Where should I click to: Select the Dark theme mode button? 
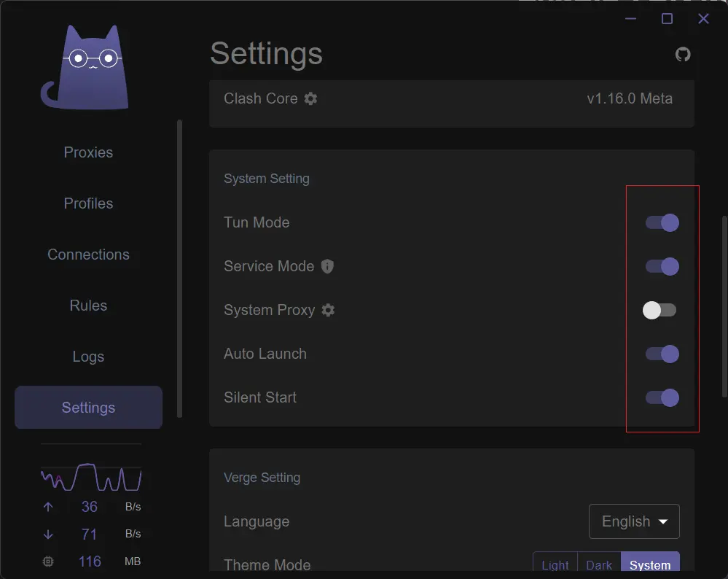[599, 565]
